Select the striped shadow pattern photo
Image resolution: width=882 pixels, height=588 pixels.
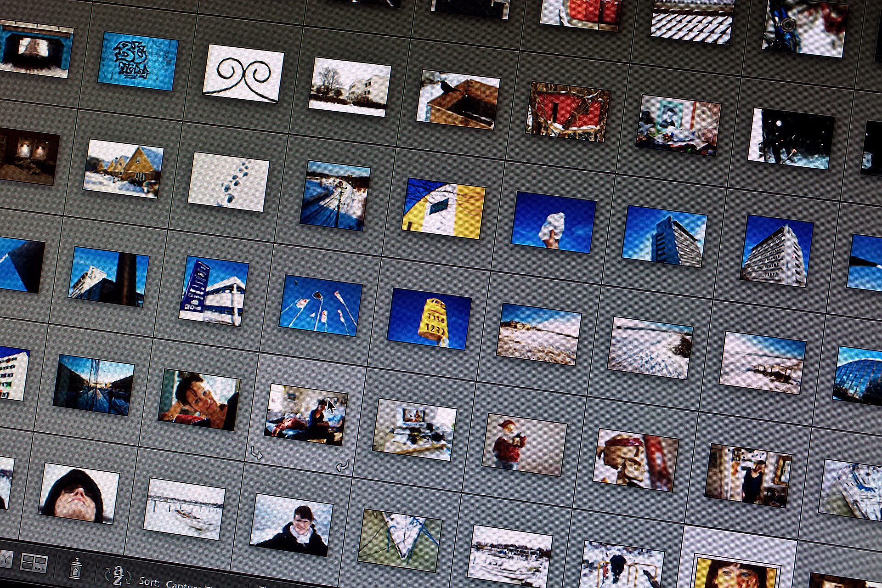(692, 22)
